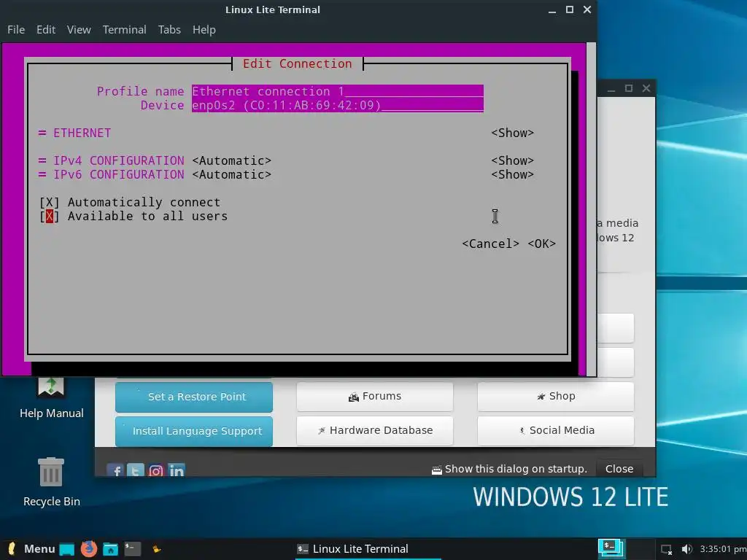This screenshot has width=747, height=560.
Task: Close the background welcome window with X
Action: (646, 88)
